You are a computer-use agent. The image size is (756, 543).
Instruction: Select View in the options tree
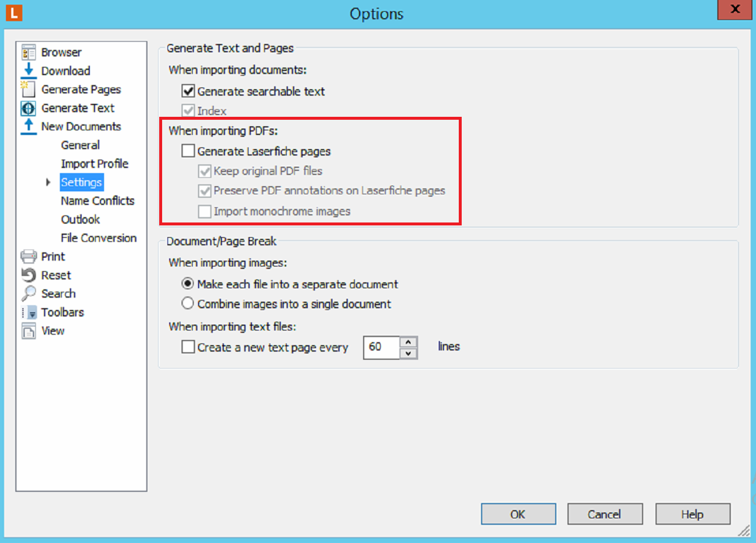pos(53,331)
